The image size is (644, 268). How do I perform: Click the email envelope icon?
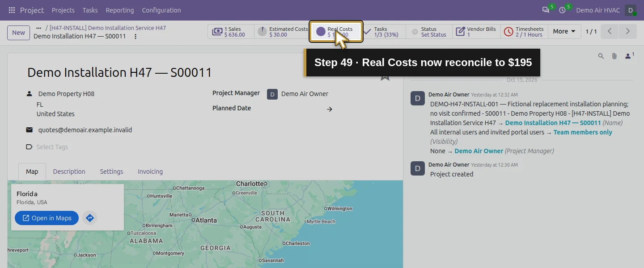(x=29, y=130)
